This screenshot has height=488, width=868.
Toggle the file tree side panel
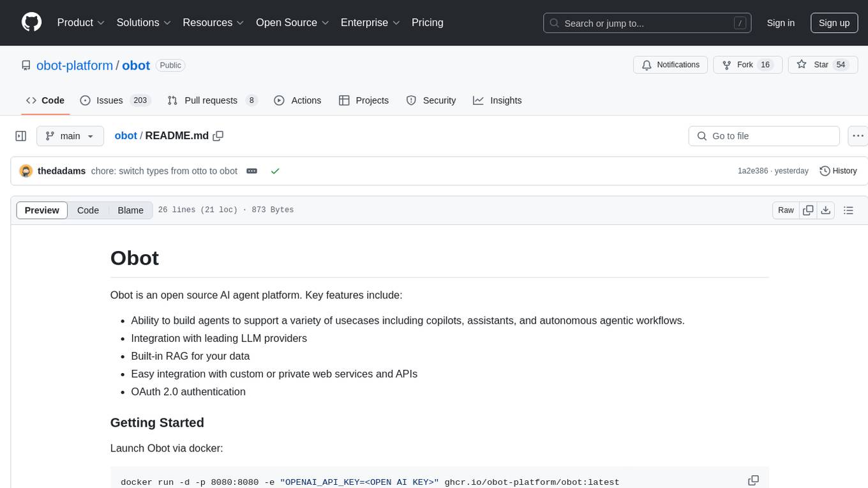[21, 136]
